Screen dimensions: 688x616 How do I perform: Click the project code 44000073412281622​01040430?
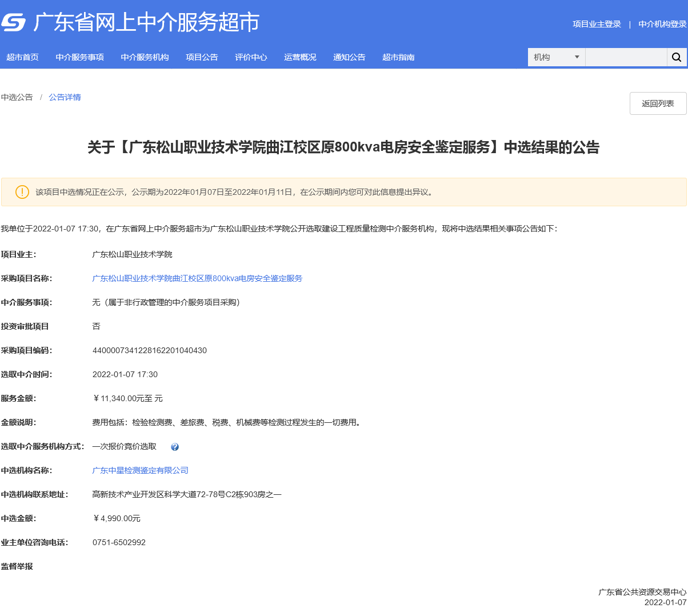(x=150, y=350)
